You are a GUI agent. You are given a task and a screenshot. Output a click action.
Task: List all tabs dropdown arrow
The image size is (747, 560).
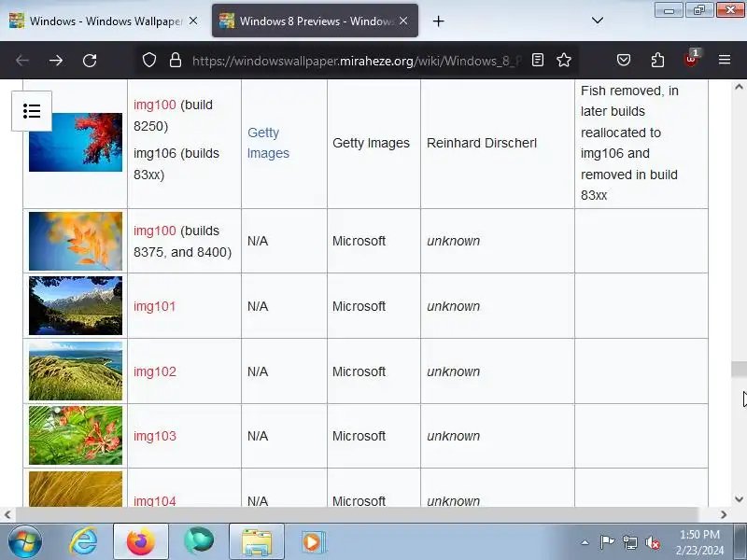[x=597, y=21]
